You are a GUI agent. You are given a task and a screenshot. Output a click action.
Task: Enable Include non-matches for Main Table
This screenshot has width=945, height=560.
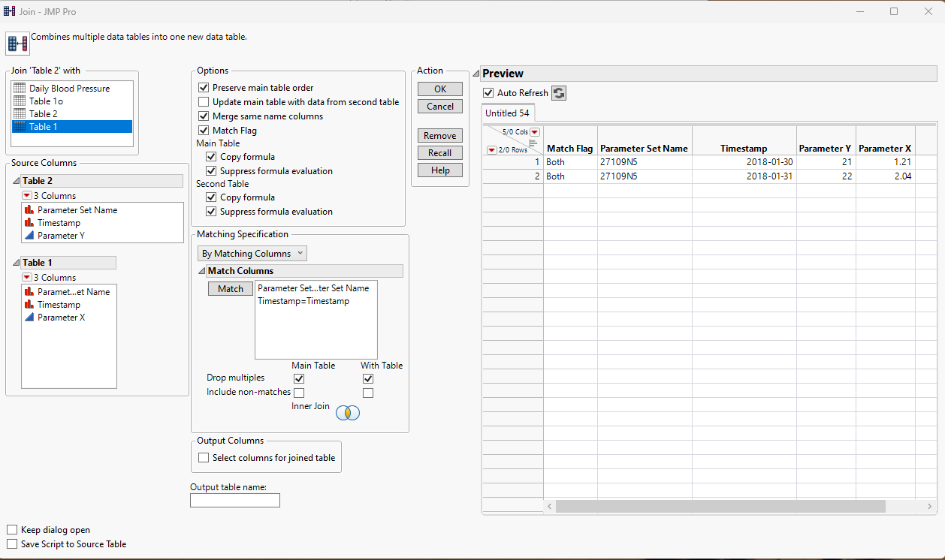tap(299, 392)
